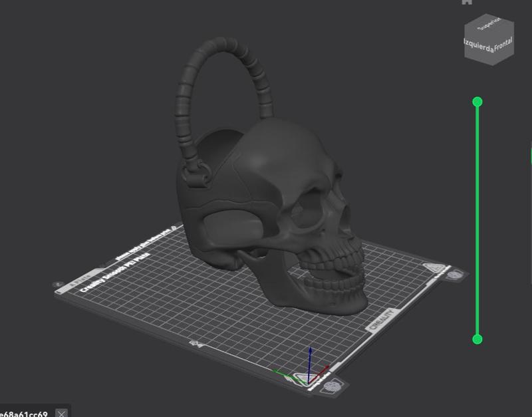Click the Superior face of the view cube
Viewport: 532px width, 417px height.
[x=489, y=24]
